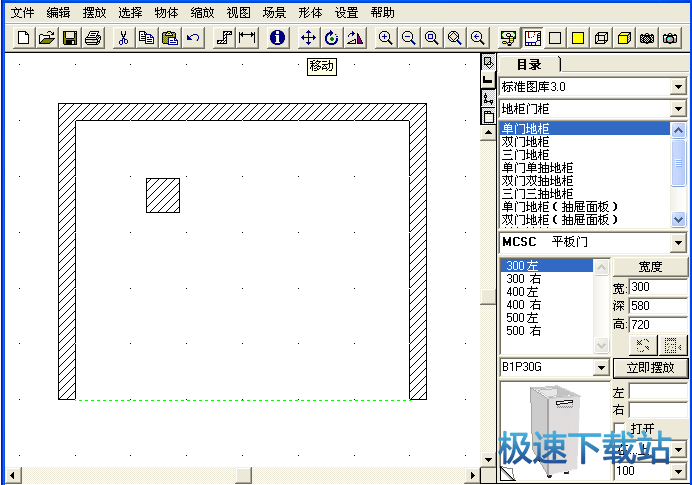Viewport: 692px width, 485px height.
Task: Open the blue Info icon
Action: (x=277, y=38)
